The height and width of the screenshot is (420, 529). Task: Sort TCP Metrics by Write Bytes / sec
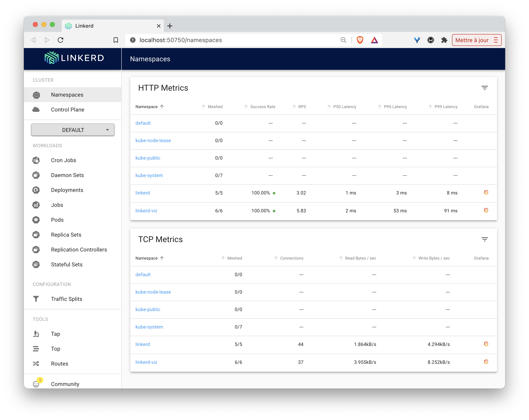pos(431,258)
